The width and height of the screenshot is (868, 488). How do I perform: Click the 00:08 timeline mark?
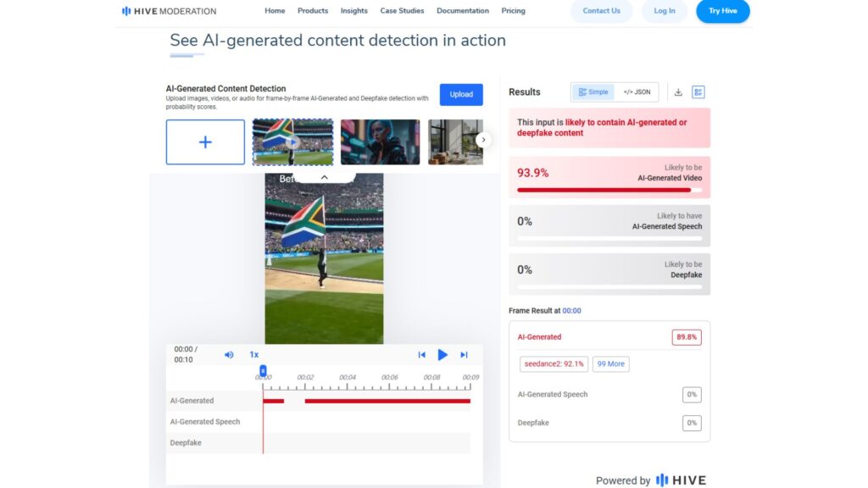431,377
